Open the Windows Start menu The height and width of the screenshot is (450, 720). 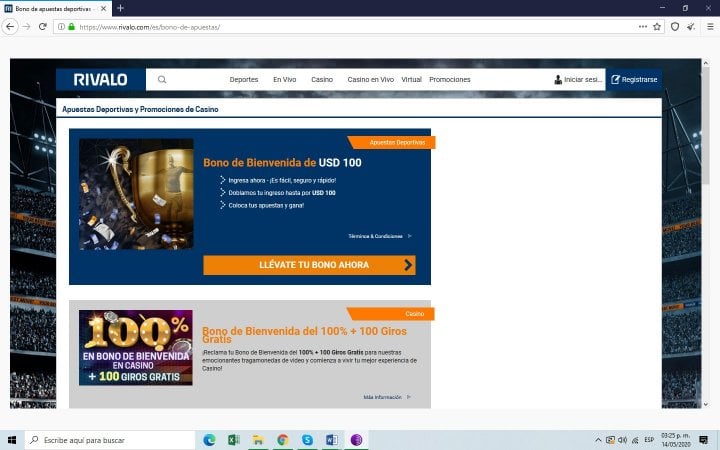coord(12,440)
